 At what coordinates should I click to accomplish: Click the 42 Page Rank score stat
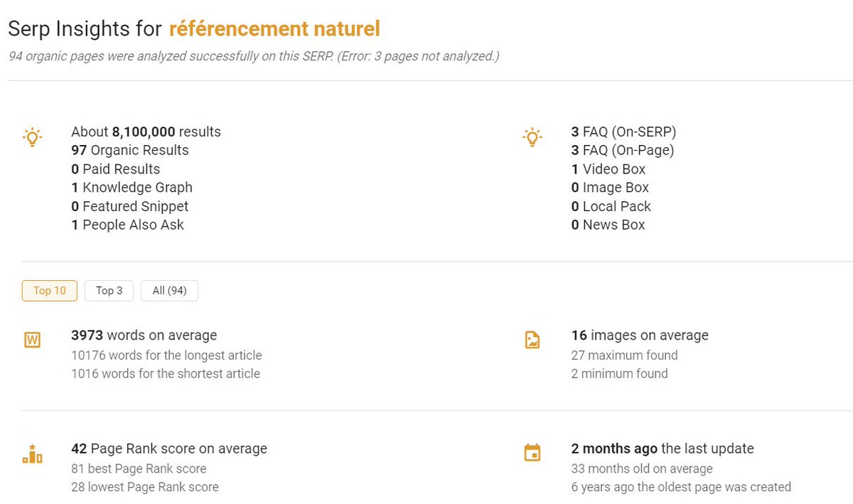169,449
